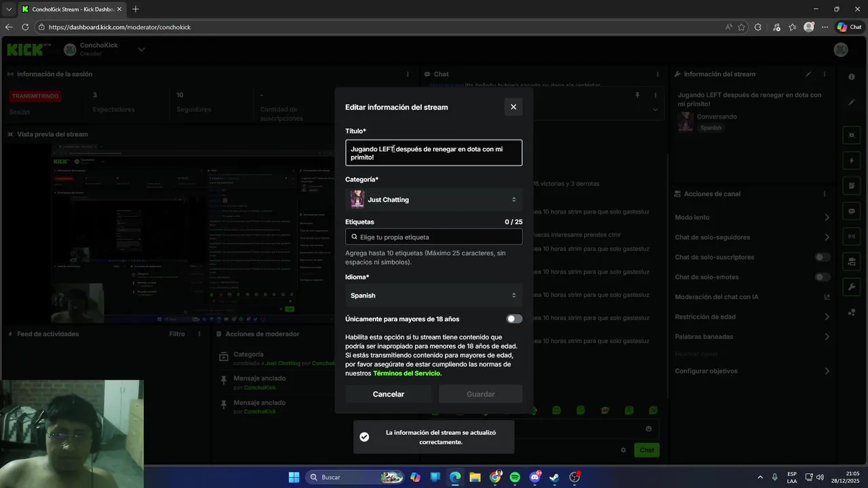
Task: Click the TRANSMITIENDO status badge
Action: coord(35,96)
